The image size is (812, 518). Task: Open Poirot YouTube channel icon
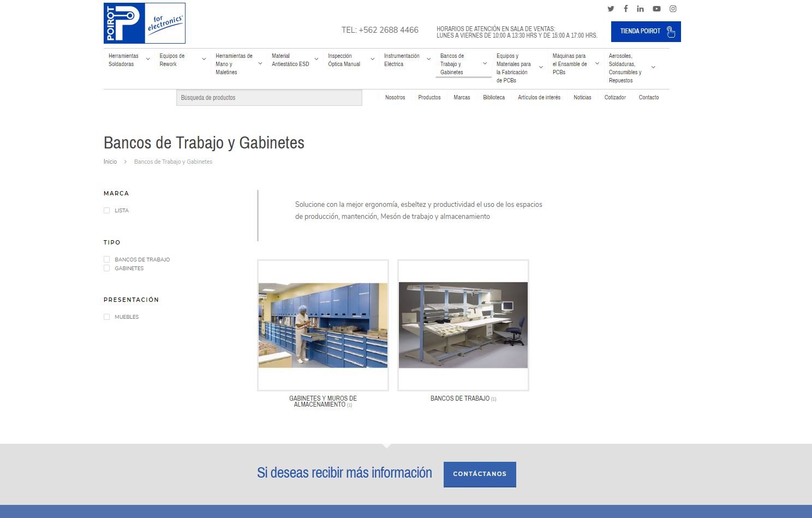[x=656, y=9]
